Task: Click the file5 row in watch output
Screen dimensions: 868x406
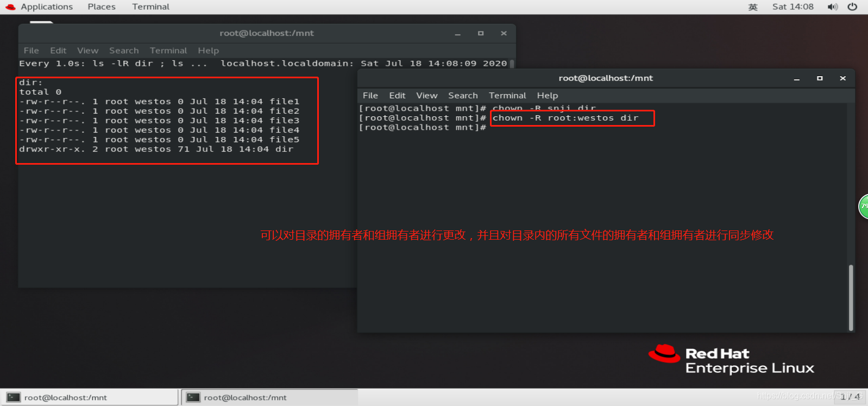Action: [159, 140]
